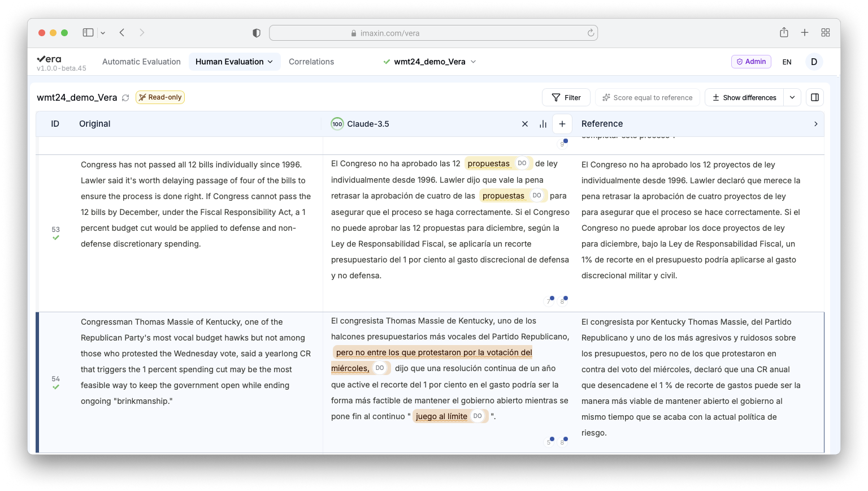Click the DO tag after first propuestas
The image size is (868, 491).
point(522,163)
